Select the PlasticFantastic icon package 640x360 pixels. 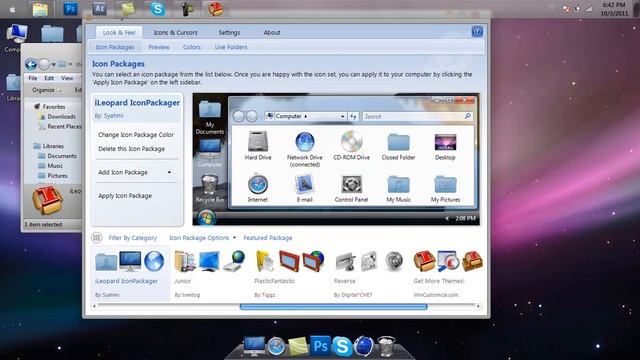click(289, 273)
